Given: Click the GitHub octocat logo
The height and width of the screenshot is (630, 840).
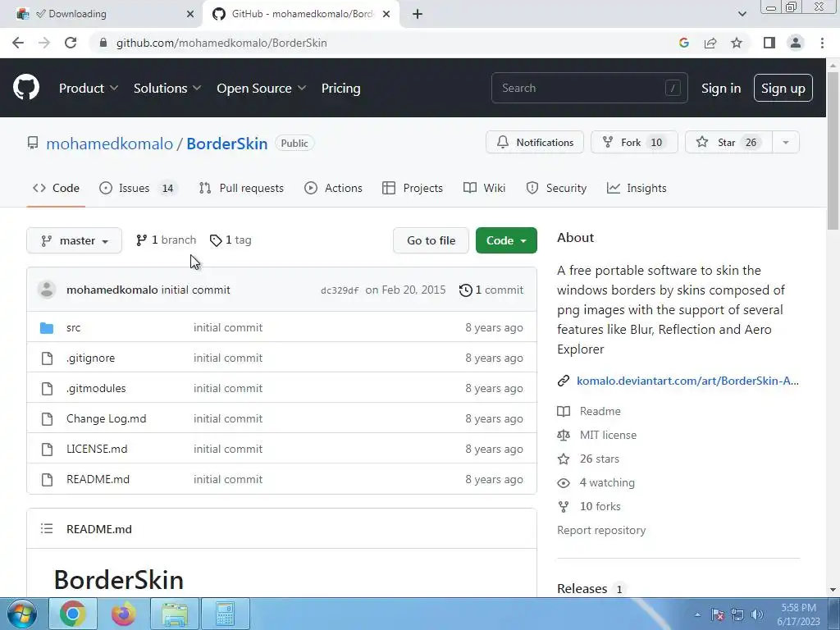Looking at the screenshot, I should [x=26, y=87].
